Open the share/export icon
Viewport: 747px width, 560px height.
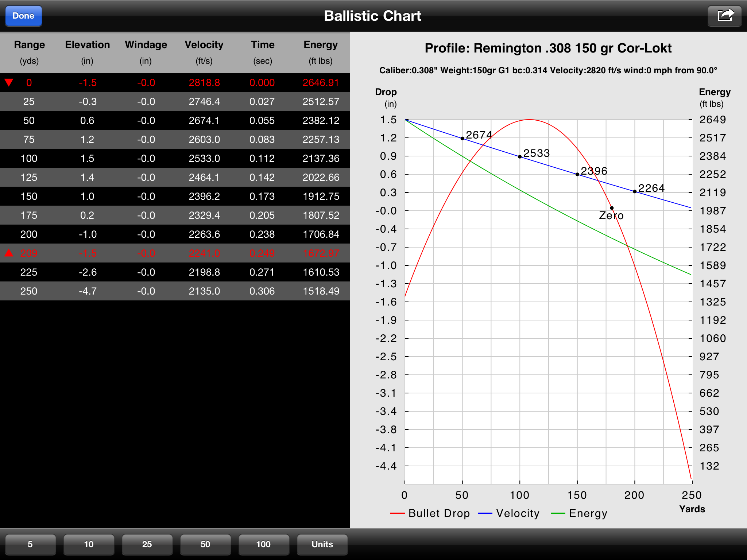724,16
